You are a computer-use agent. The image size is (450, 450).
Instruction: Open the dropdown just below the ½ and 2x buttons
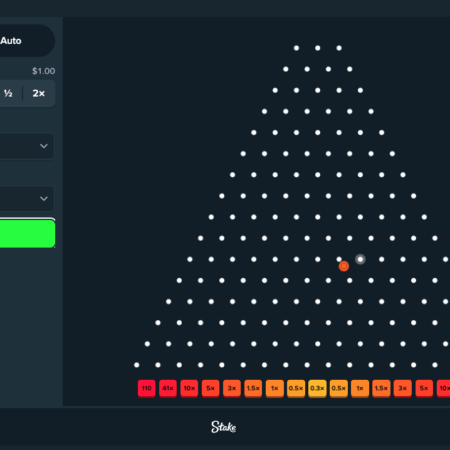pyautogui.click(x=27, y=146)
